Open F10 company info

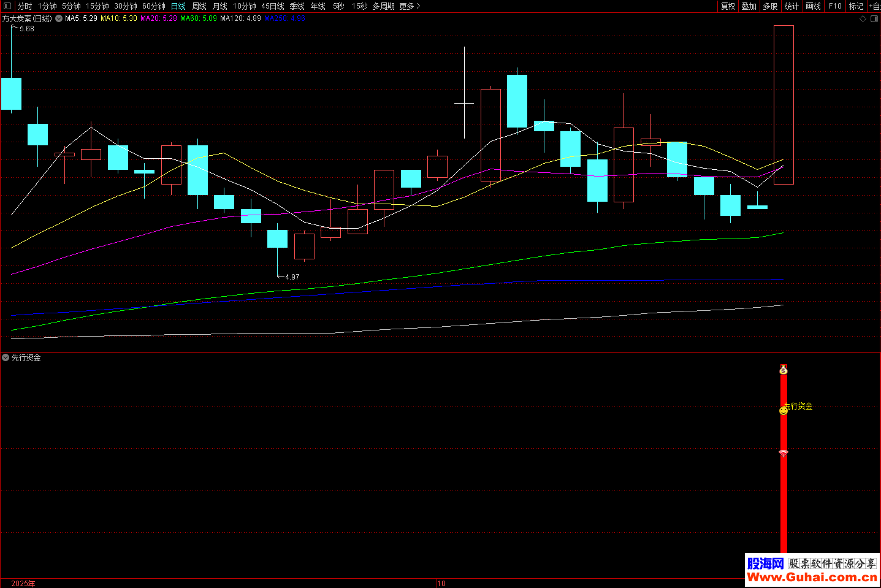tap(835, 6)
